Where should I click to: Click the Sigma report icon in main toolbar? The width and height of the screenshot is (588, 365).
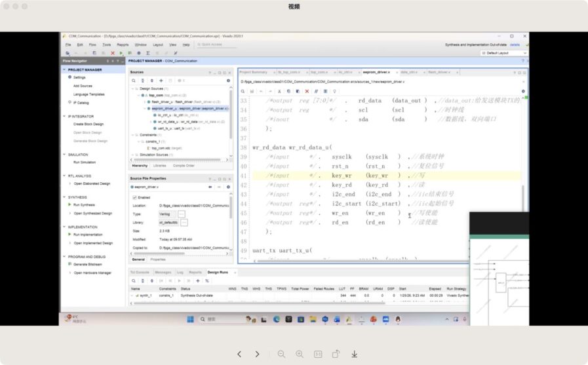pyautogui.click(x=147, y=53)
